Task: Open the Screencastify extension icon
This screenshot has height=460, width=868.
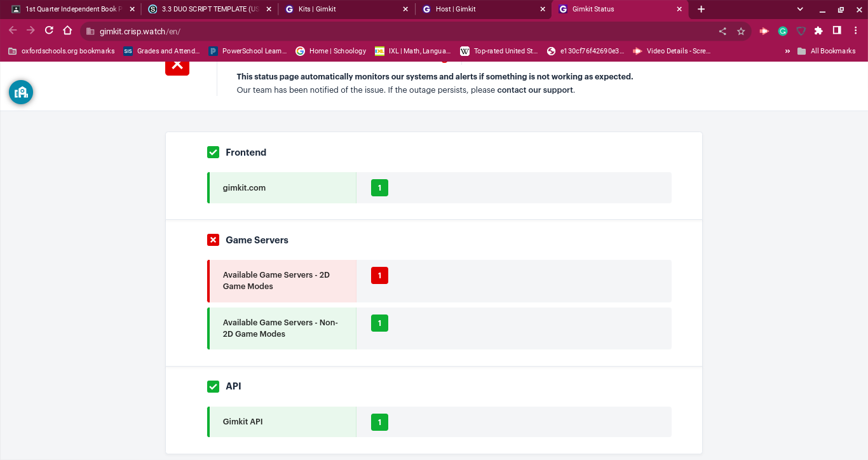Action: (764, 30)
